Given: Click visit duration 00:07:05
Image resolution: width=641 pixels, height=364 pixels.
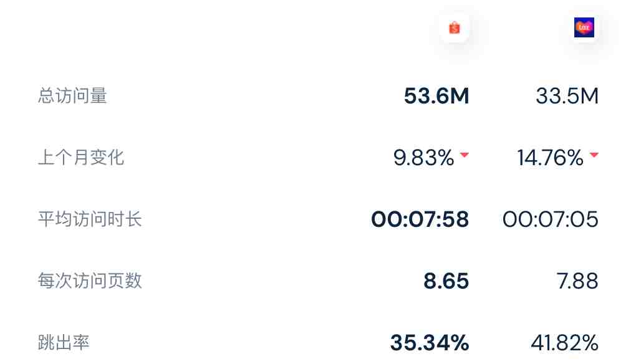Looking at the screenshot, I should pyautogui.click(x=550, y=219).
